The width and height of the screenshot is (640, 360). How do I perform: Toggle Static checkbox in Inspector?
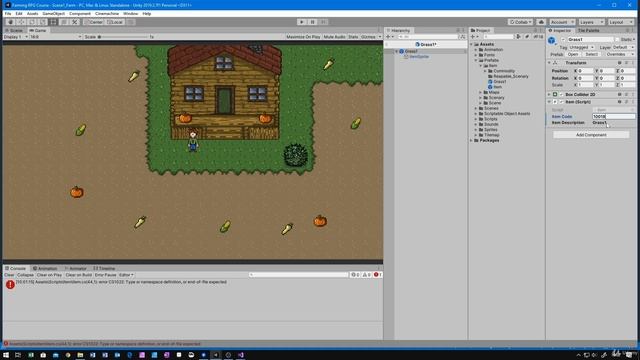[x=617, y=40]
